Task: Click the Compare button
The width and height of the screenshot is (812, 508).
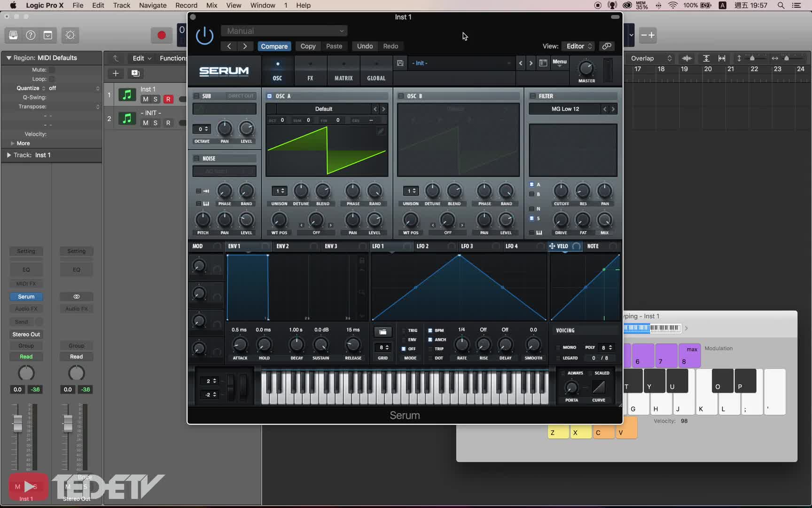Action: click(x=274, y=46)
